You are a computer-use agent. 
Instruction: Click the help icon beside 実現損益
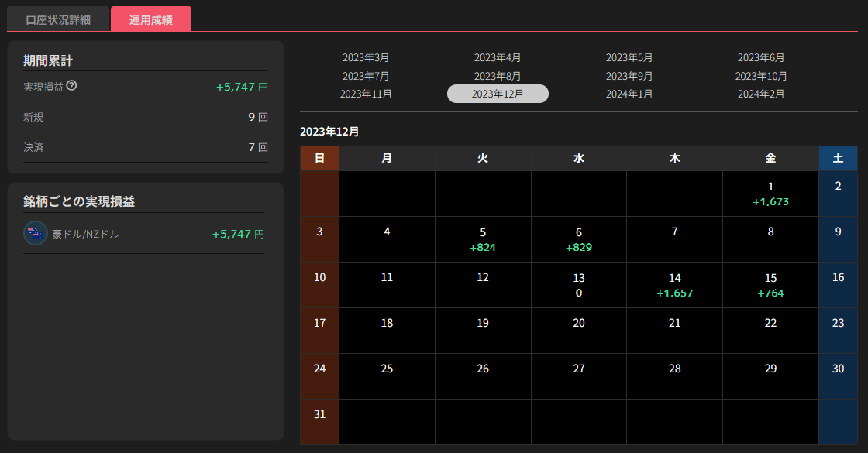point(71,86)
